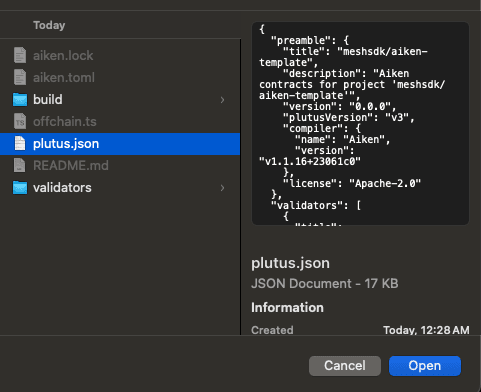Click the Open button
Viewport: 481px width, 392px height.
[x=425, y=366]
